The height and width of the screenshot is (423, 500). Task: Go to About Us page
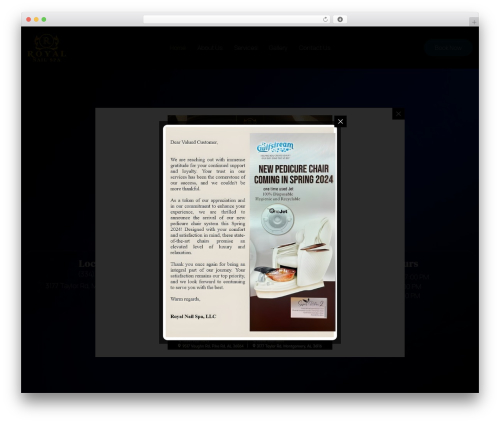210,48
